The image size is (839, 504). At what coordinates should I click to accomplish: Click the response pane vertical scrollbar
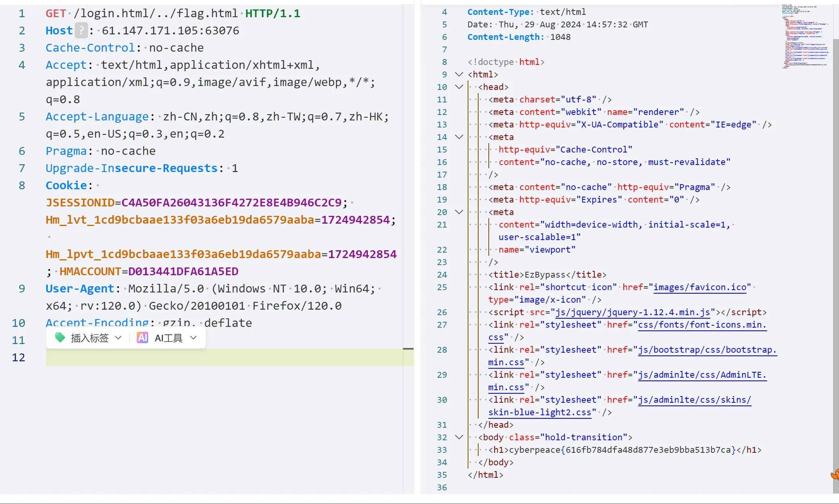(x=836, y=266)
